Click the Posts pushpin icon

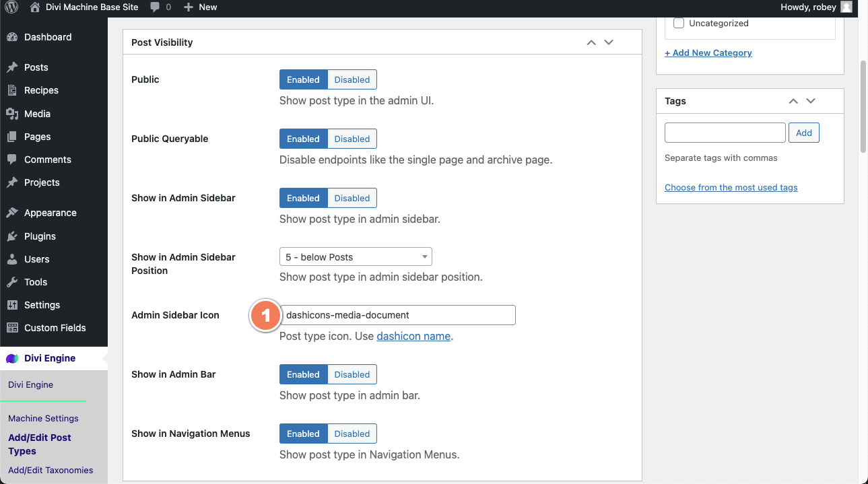click(12, 67)
